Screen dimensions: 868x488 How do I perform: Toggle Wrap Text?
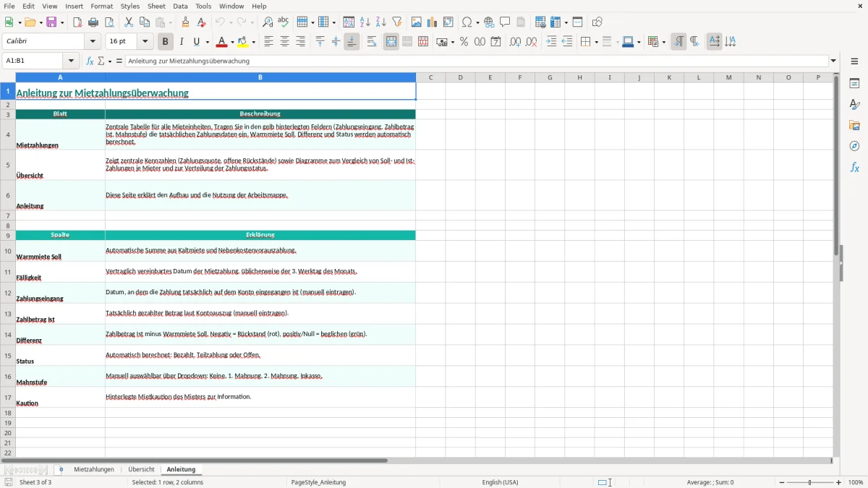tap(372, 42)
